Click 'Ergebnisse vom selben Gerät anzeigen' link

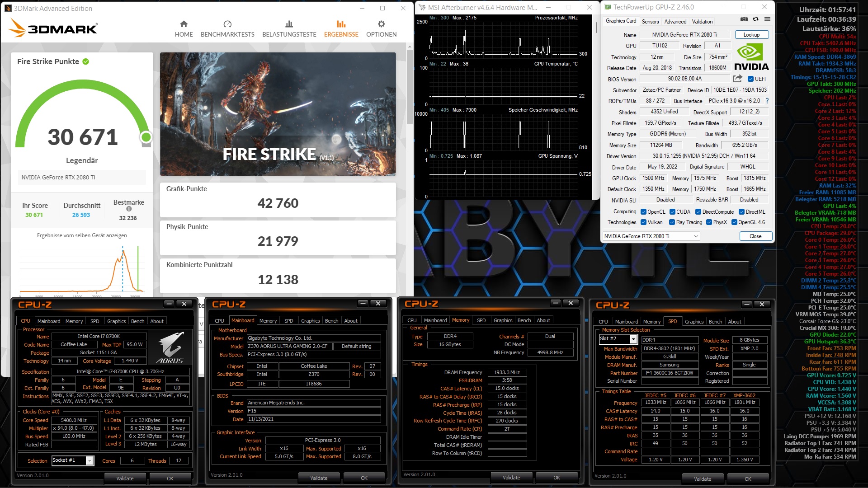[x=82, y=235]
